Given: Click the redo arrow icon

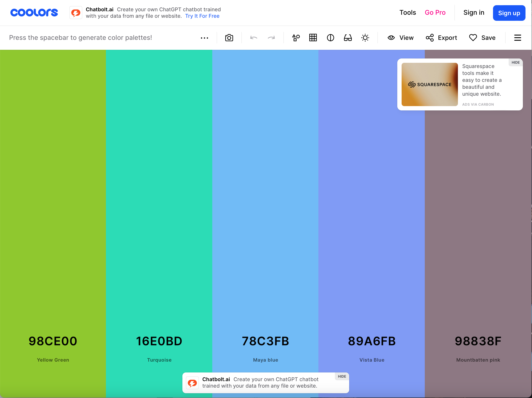Looking at the screenshot, I should (x=271, y=38).
